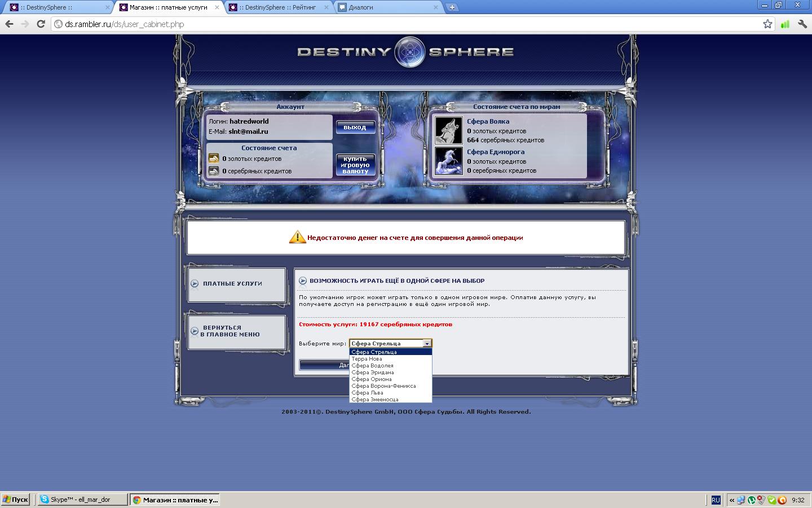Image resolution: width=812 pixels, height=508 pixels.
Task: Pick Сфера Змееносца from the list
Action: [x=374, y=400]
